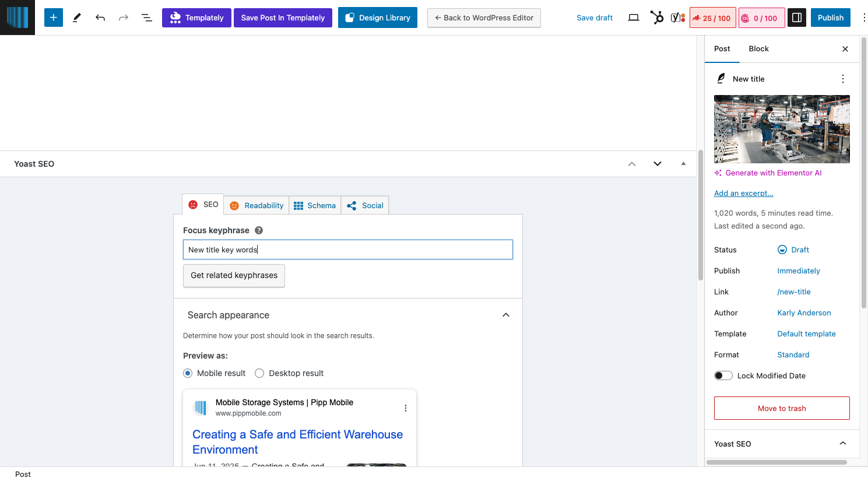Open the editor Options three-dot menu

click(x=864, y=17)
